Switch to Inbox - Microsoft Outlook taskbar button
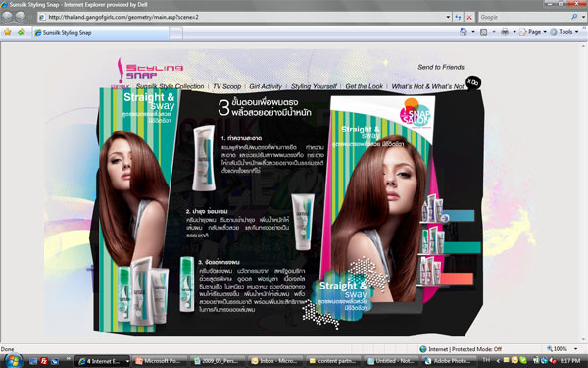Image resolution: width=588 pixels, height=368 pixels. point(275,361)
